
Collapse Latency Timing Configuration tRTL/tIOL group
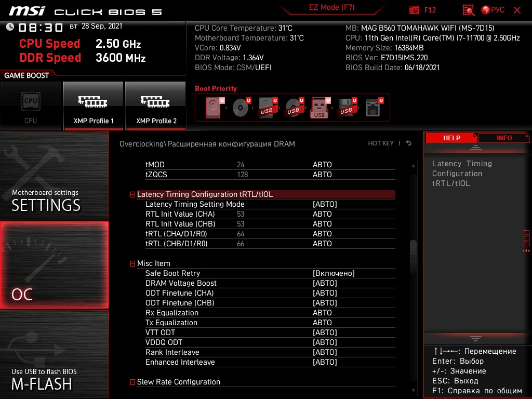(132, 195)
